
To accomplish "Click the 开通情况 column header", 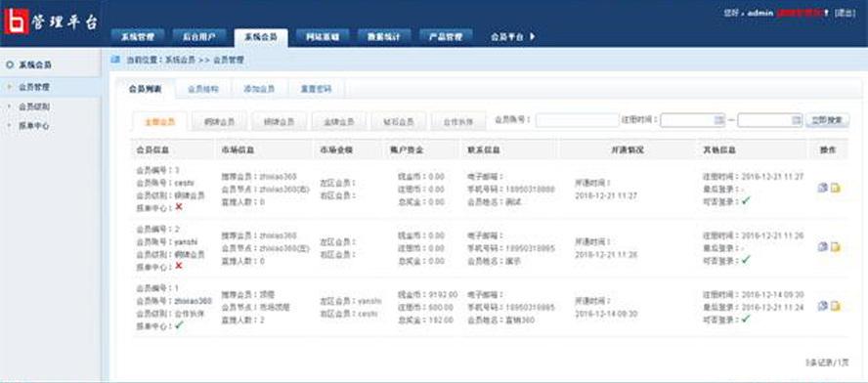I will click(629, 150).
